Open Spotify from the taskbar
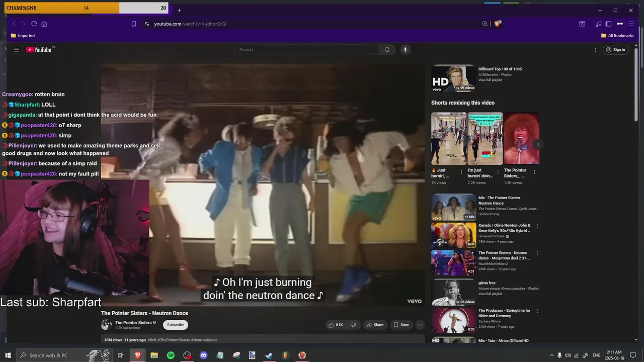 click(x=171, y=355)
